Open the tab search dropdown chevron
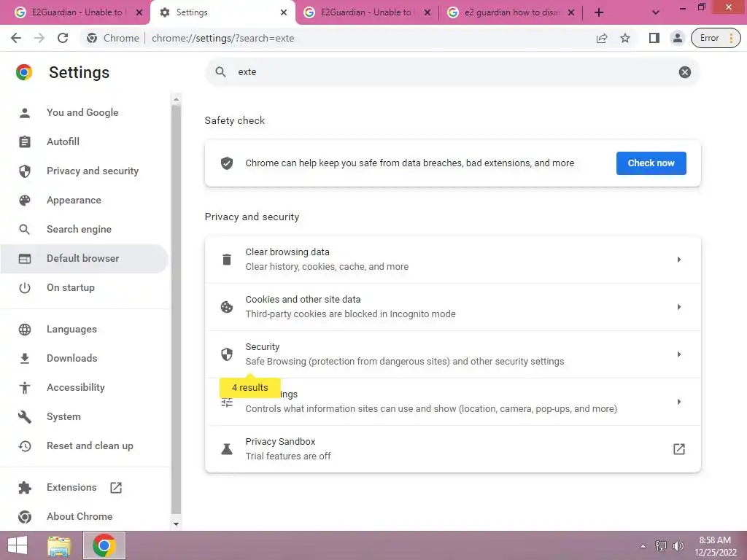The width and height of the screenshot is (747, 560). [656, 13]
